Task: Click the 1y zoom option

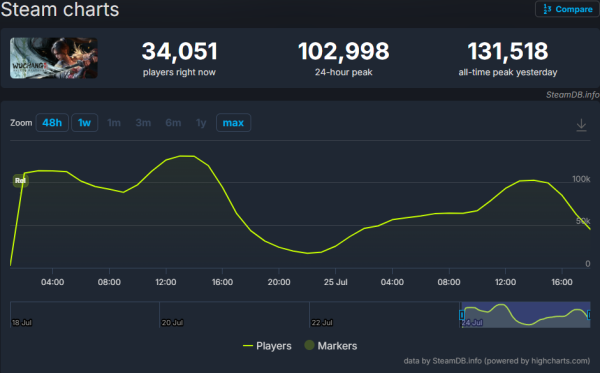Action: (x=201, y=123)
